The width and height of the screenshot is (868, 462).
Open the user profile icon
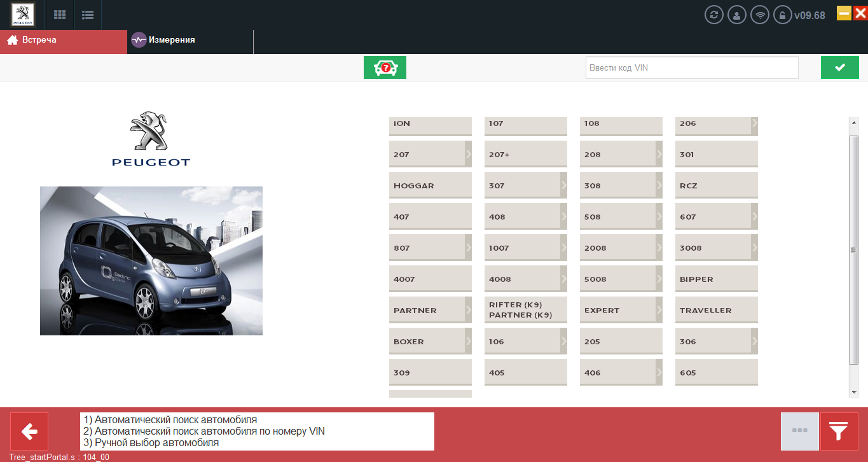[x=737, y=15]
